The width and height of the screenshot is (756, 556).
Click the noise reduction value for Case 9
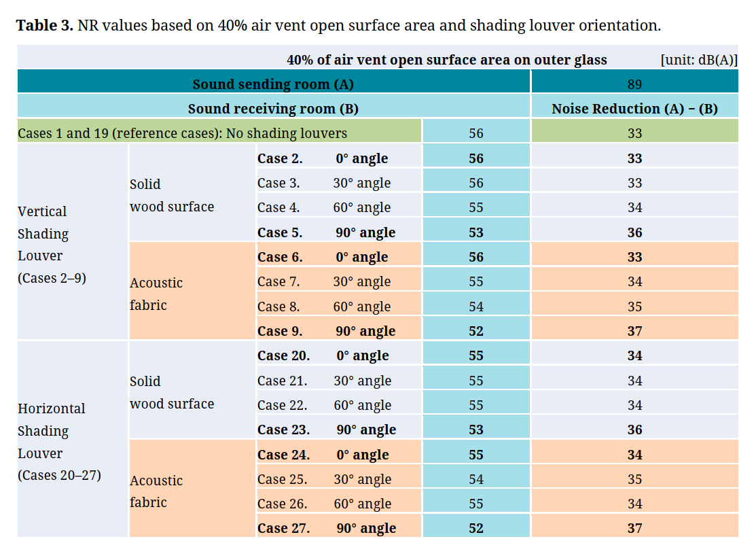(634, 331)
